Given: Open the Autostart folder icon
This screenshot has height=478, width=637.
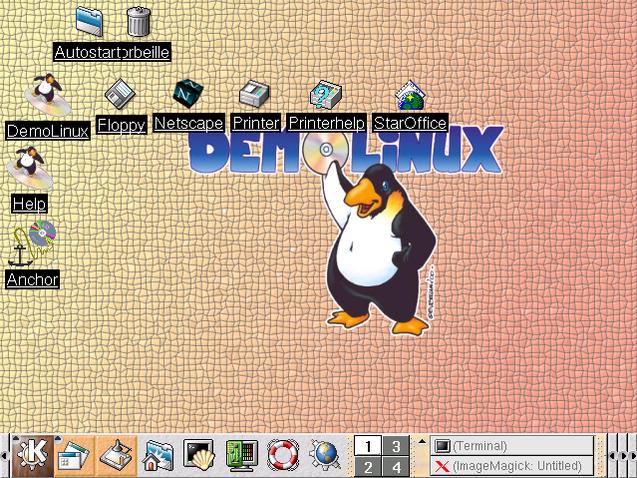Looking at the screenshot, I should [89, 20].
